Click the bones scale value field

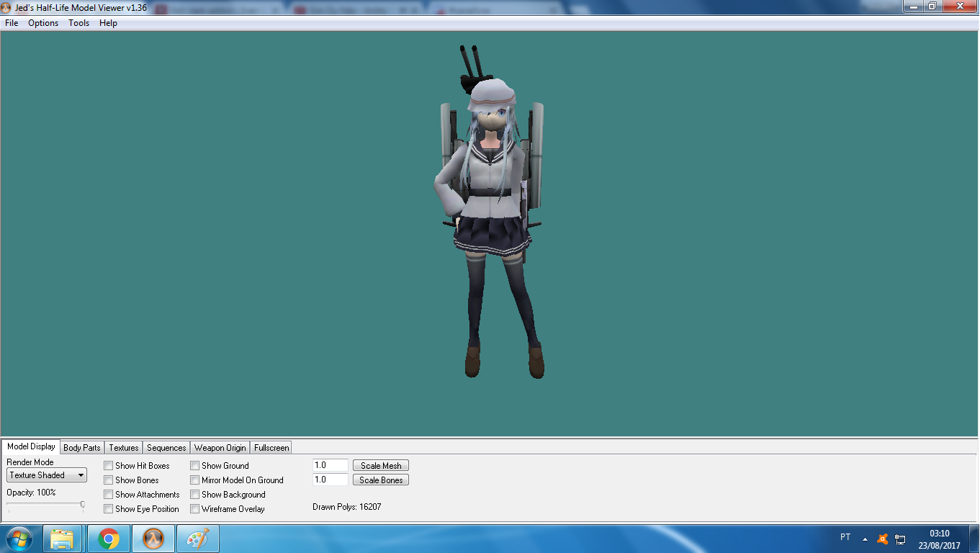[331, 480]
